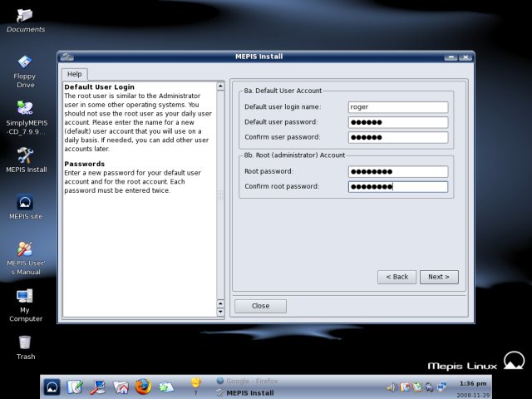
Task: Click the network connection tray icon
Action: point(442,387)
